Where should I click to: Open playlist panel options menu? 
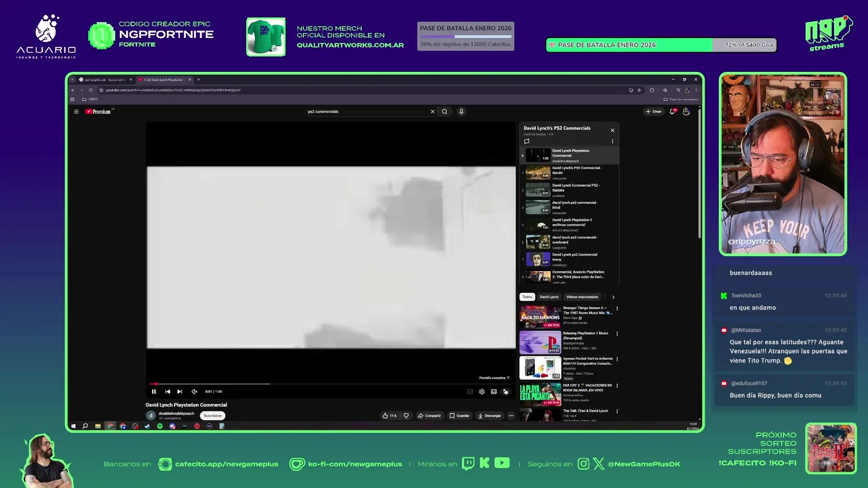[612, 141]
